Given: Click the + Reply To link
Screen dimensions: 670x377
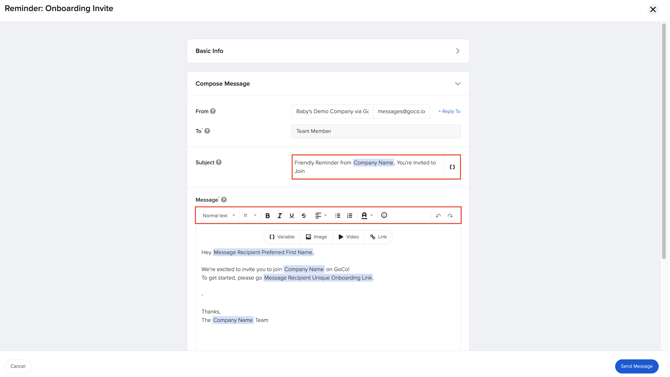Looking at the screenshot, I should tap(449, 112).
